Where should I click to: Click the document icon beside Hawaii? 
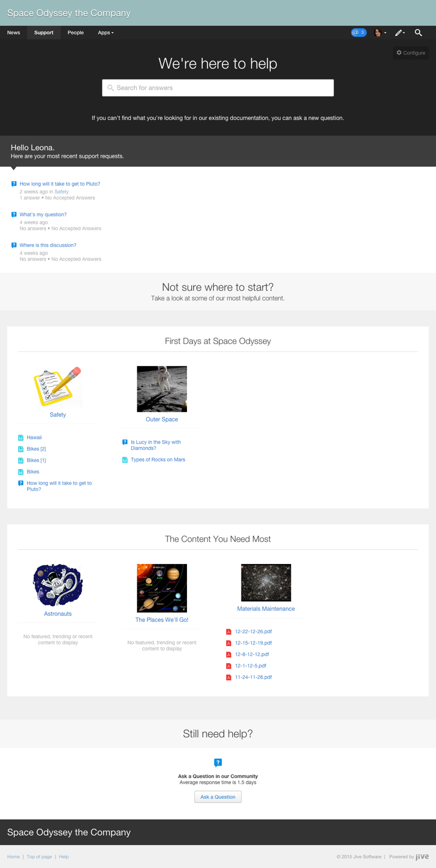[x=21, y=438]
